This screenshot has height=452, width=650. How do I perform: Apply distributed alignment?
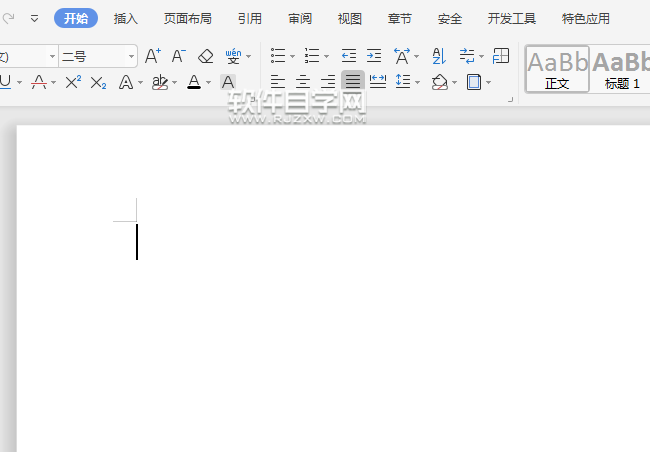(x=378, y=82)
